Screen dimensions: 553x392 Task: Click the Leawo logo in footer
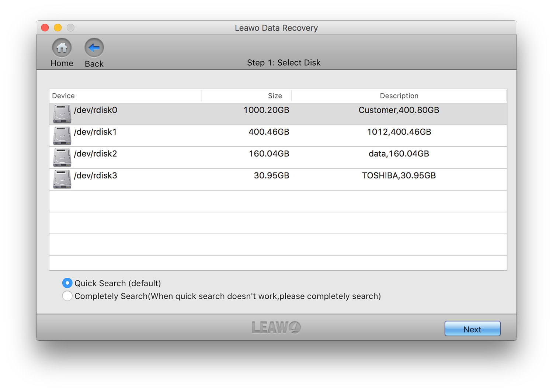click(x=276, y=327)
